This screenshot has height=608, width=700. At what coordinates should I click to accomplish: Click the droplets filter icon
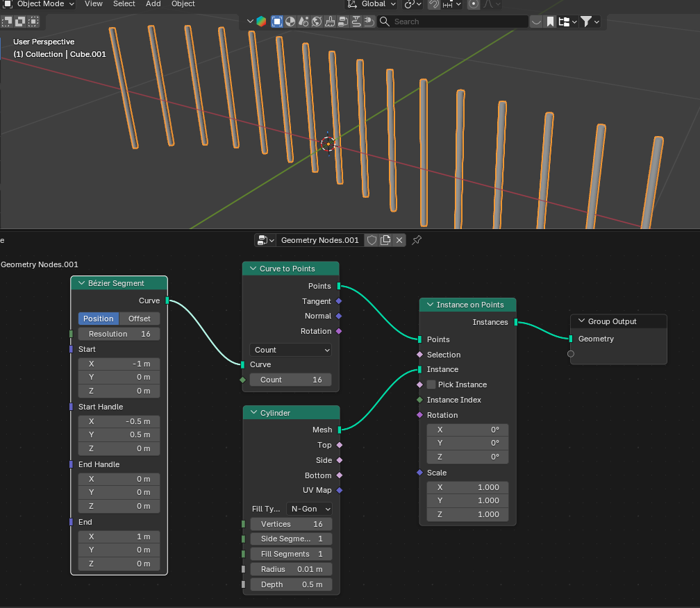pos(303,22)
